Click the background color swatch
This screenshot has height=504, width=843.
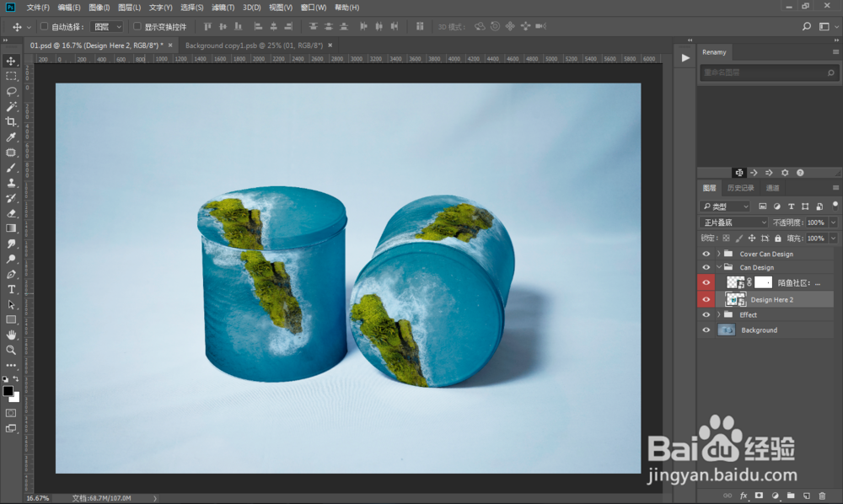(15, 398)
